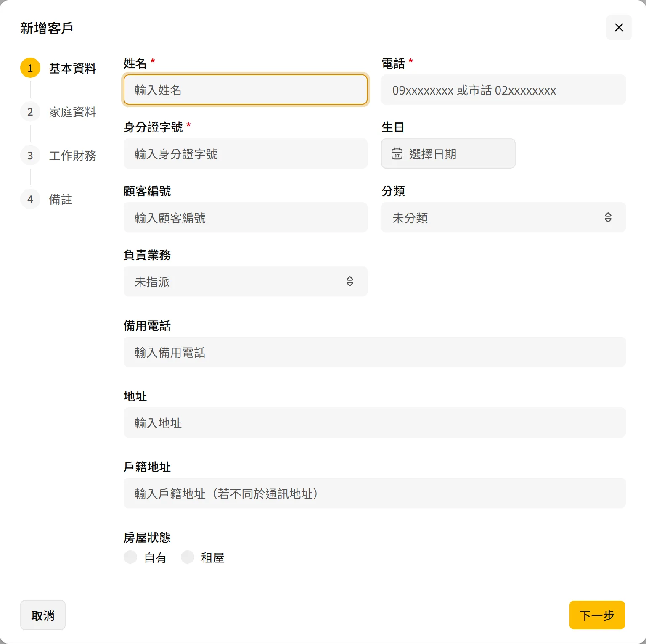Click step number 4 circle
The width and height of the screenshot is (646, 644).
pos(30,199)
